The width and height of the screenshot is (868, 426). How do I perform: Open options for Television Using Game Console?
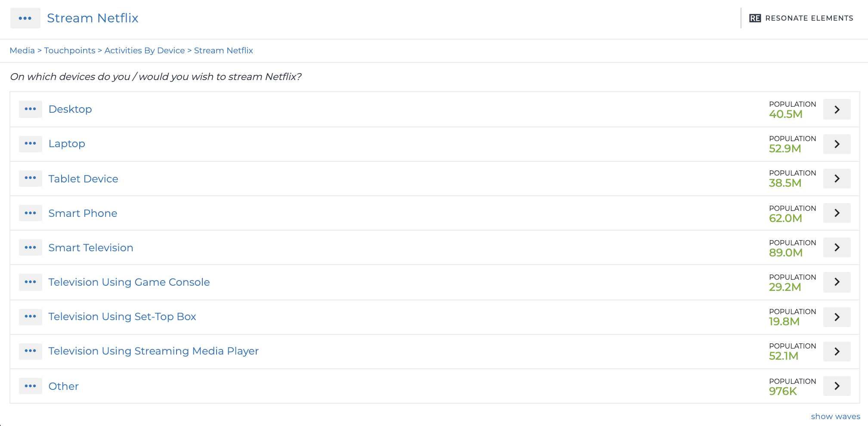[x=31, y=282]
